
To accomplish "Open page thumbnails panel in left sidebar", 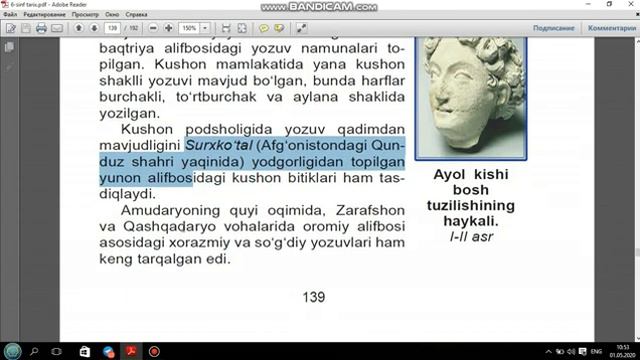I will (9, 47).
